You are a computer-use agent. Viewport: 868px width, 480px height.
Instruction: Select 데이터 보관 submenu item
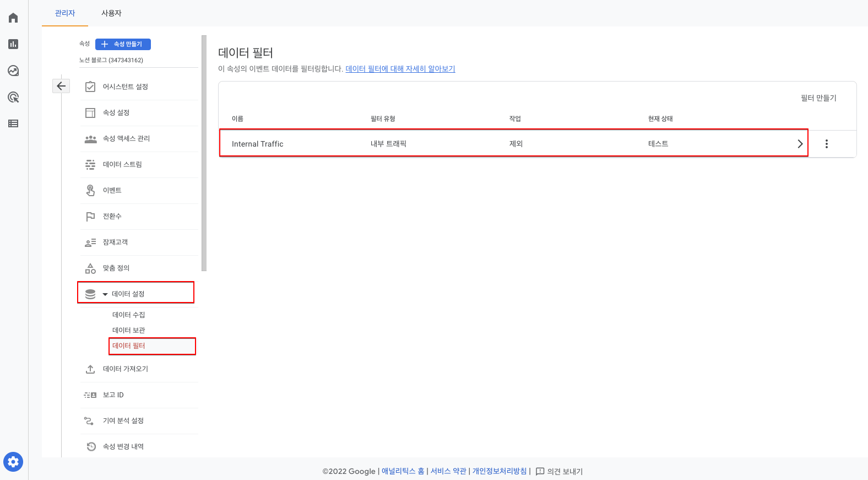pyautogui.click(x=129, y=330)
